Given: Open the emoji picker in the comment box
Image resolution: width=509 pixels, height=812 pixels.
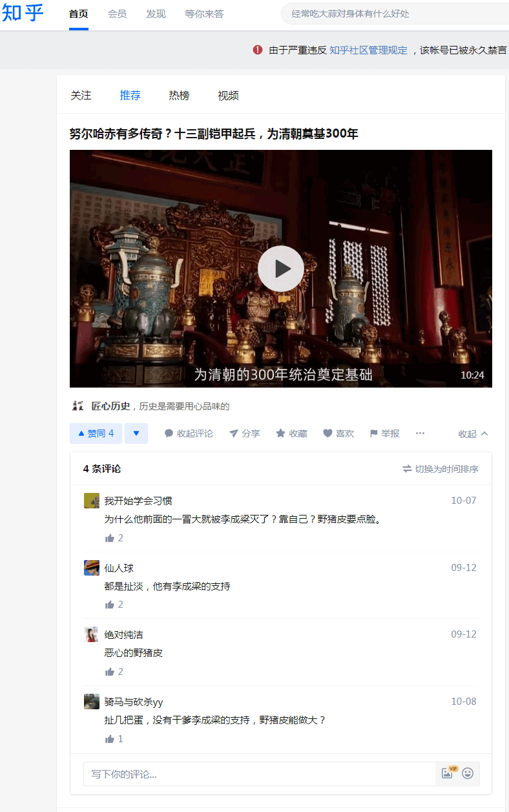Looking at the screenshot, I should [x=468, y=773].
